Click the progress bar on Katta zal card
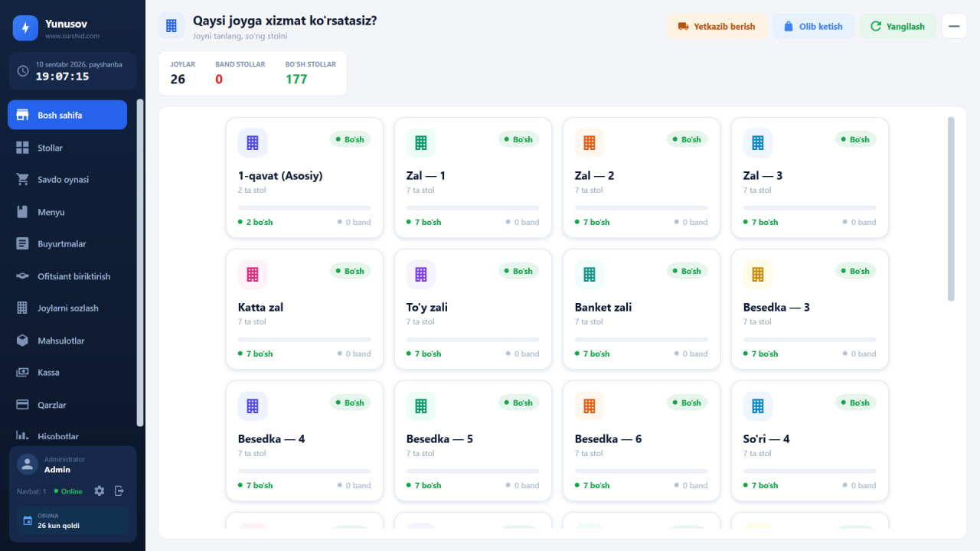Viewport: 980px width, 551px height. (x=304, y=339)
